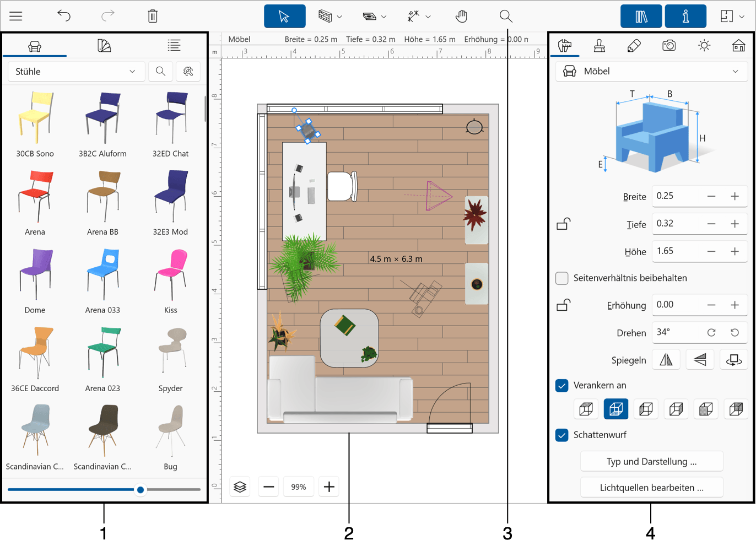Switch to the list tab in library

pos(174,46)
